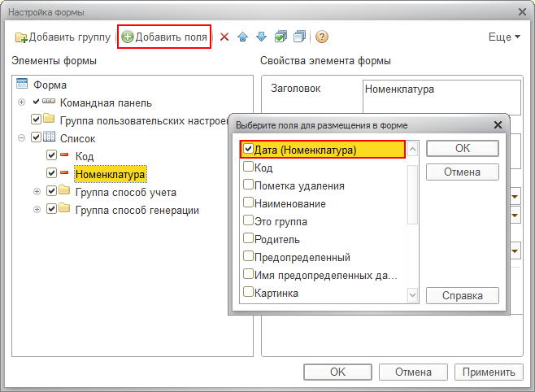The width and height of the screenshot is (535, 392).
Task: Click the Добавить группу toolbar button
Action: click(x=63, y=37)
